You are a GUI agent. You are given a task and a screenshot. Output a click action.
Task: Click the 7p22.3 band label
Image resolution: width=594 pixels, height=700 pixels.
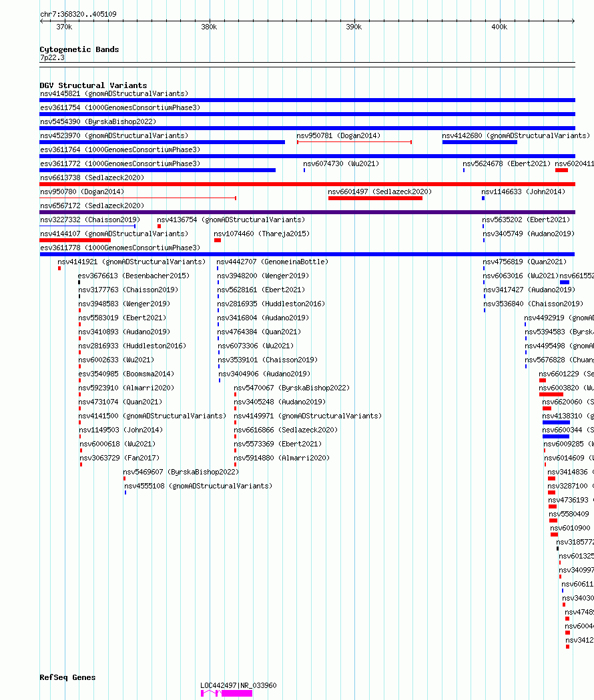(52, 57)
